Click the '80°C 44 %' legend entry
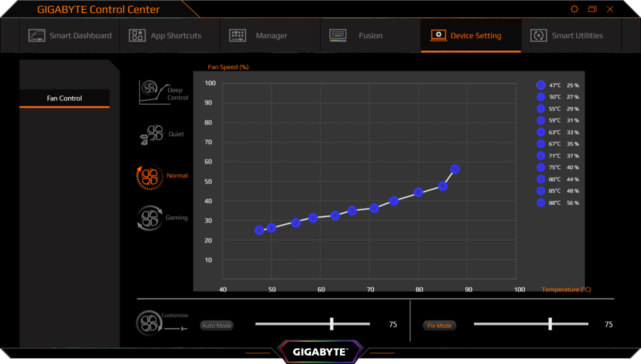 point(558,179)
